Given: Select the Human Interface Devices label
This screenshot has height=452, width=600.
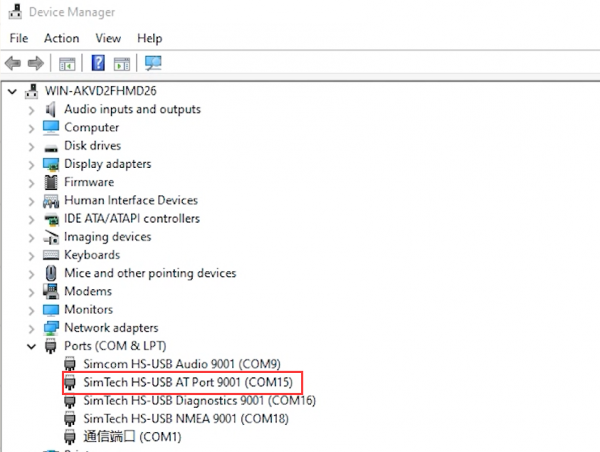Looking at the screenshot, I should [131, 201].
